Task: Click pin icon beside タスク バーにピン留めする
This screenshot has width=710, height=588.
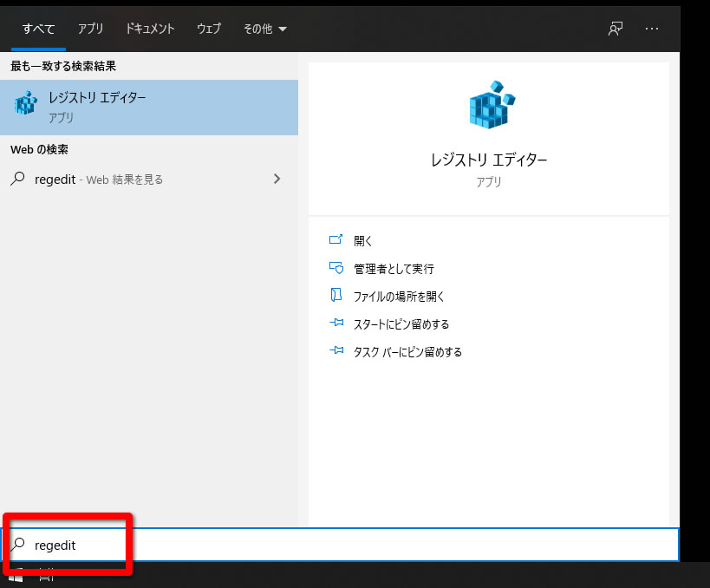Action: (336, 350)
